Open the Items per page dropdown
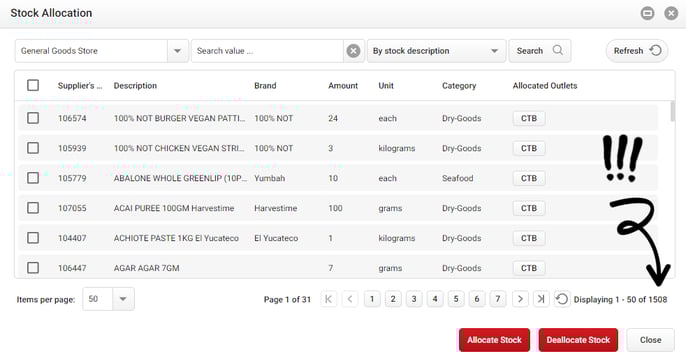Screen dimensions: 686x363 pyautogui.click(x=123, y=299)
